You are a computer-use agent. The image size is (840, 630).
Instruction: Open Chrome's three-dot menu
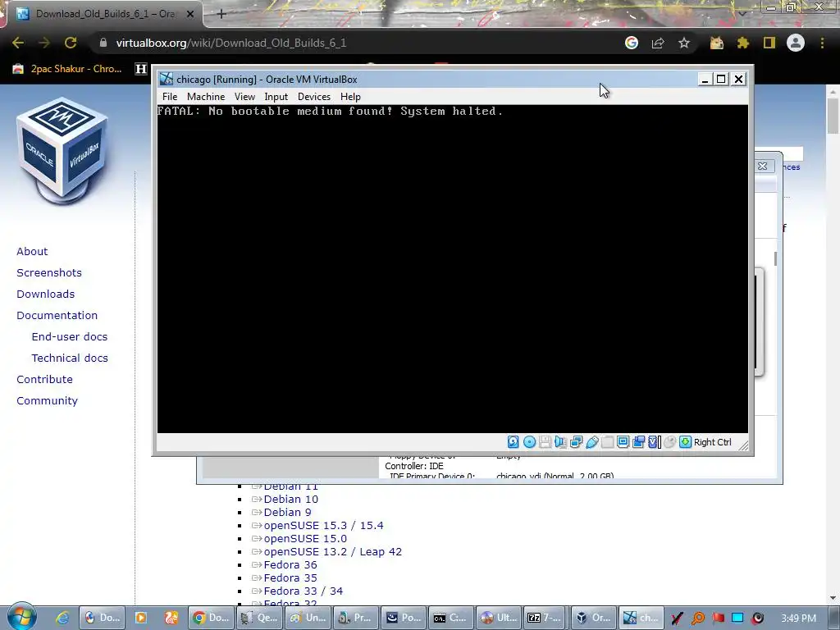click(822, 43)
